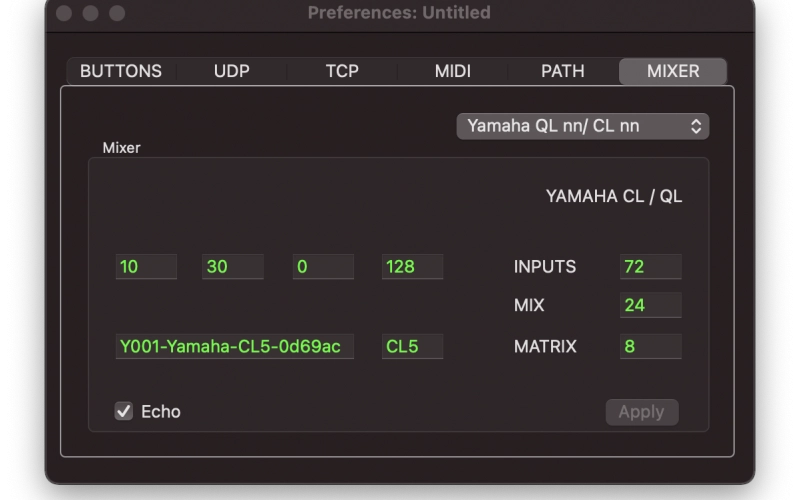This screenshot has height=500, width=800.
Task: Open the Yamaha QL nn/ CL nn dropdown
Action: click(x=583, y=126)
